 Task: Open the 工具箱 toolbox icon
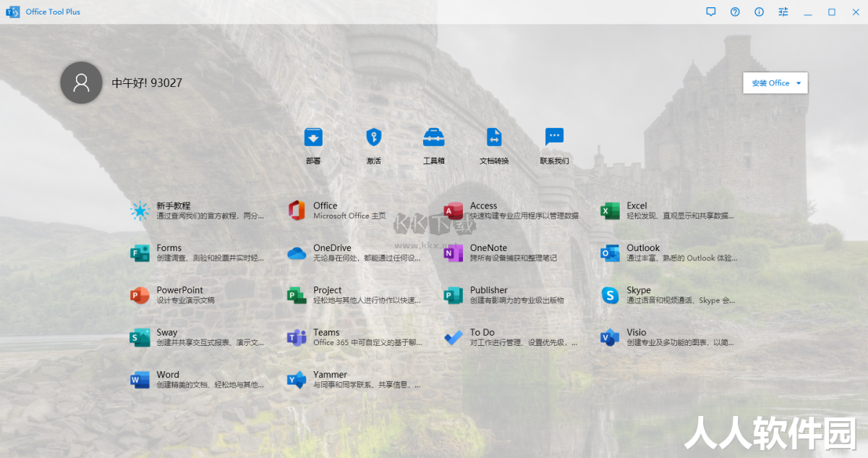click(x=434, y=137)
